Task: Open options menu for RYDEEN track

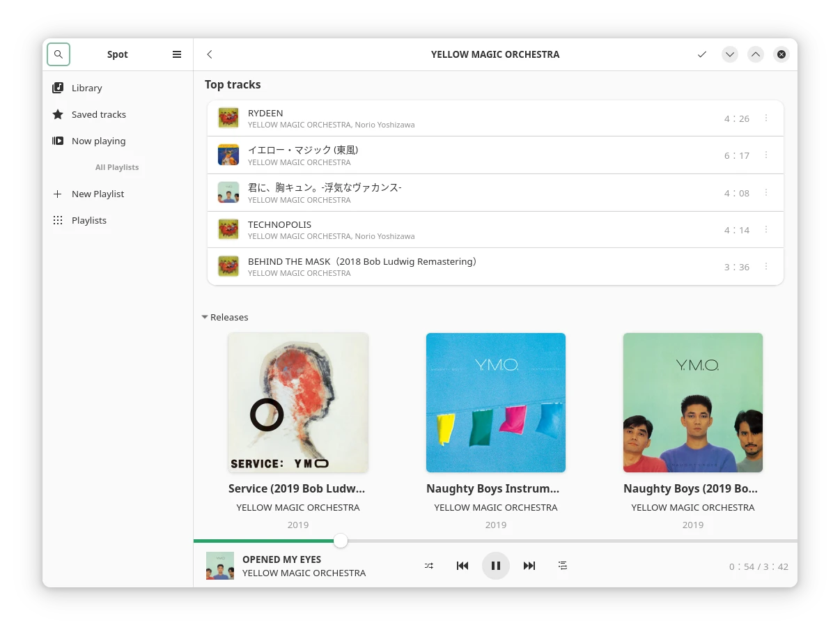Action: (766, 118)
